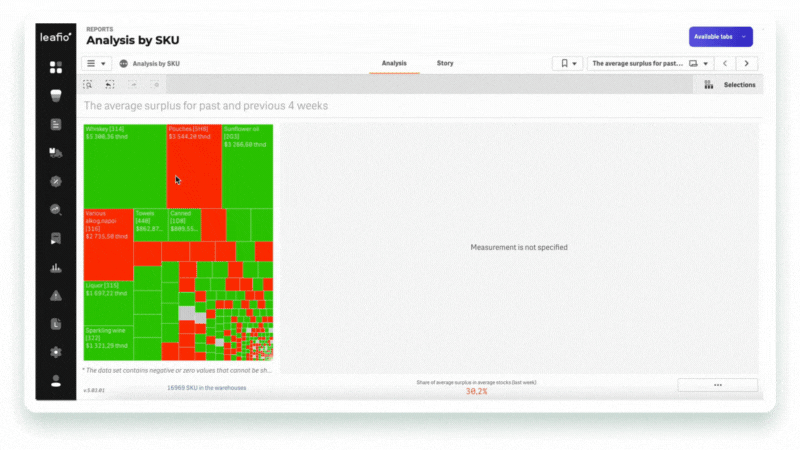The width and height of the screenshot is (800, 450).
Task: Click the delivery truck icon in sidebar
Action: click(x=56, y=153)
